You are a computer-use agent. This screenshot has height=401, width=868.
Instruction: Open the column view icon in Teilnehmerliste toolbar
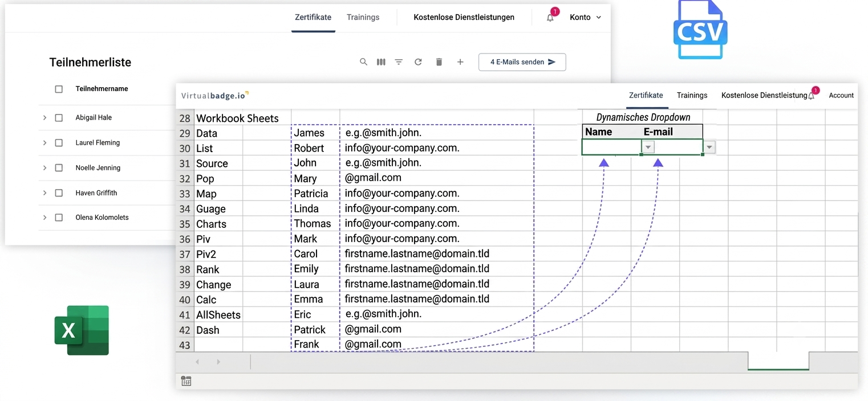tap(381, 62)
